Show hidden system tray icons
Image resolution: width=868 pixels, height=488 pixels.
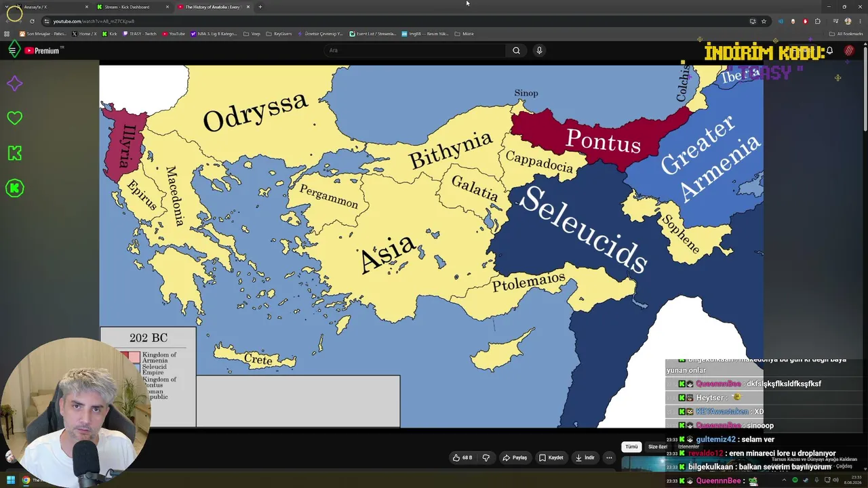[785, 481]
